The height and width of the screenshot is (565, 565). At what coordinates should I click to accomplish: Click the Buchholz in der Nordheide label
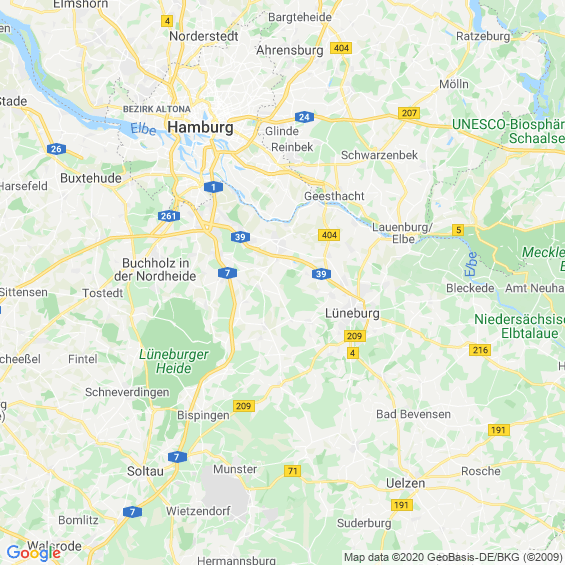(x=155, y=270)
